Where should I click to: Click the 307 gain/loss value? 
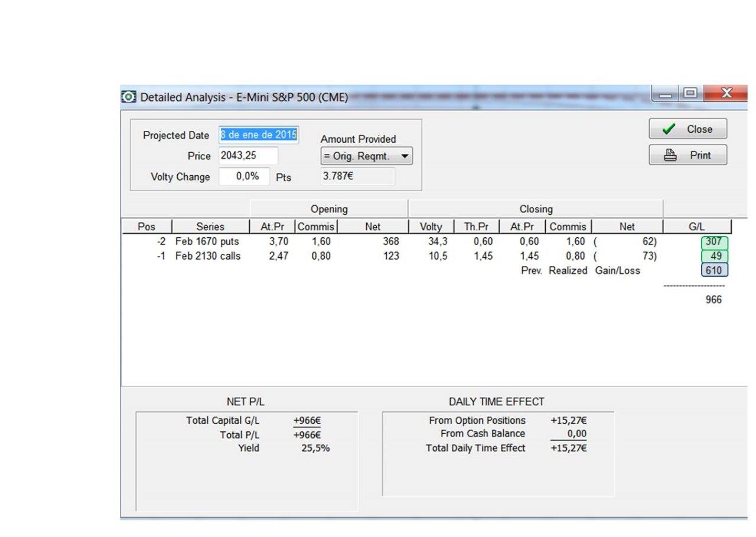point(715,242)
